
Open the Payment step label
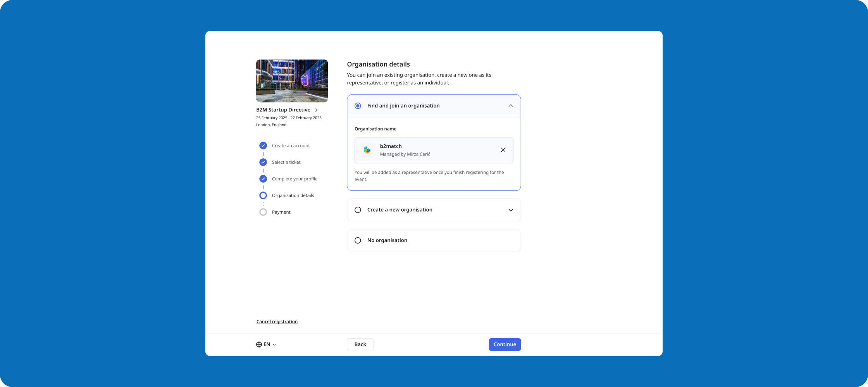tap(281, 212)
